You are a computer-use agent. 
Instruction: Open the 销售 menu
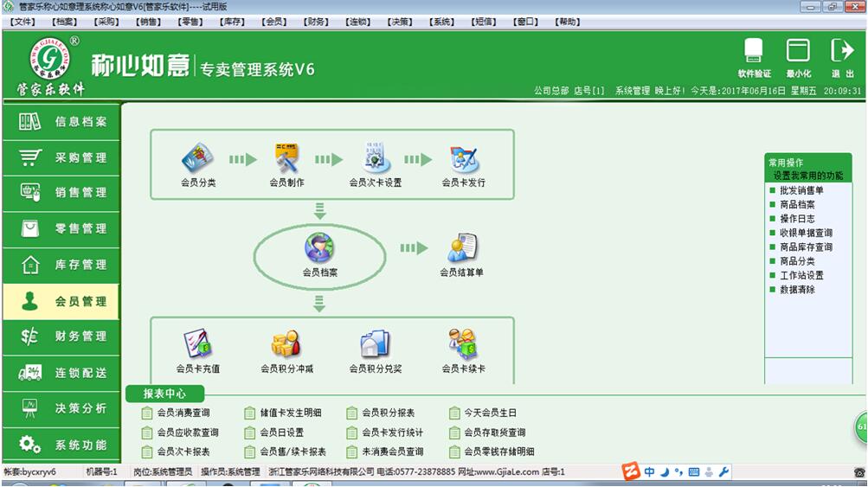(148, 22)
